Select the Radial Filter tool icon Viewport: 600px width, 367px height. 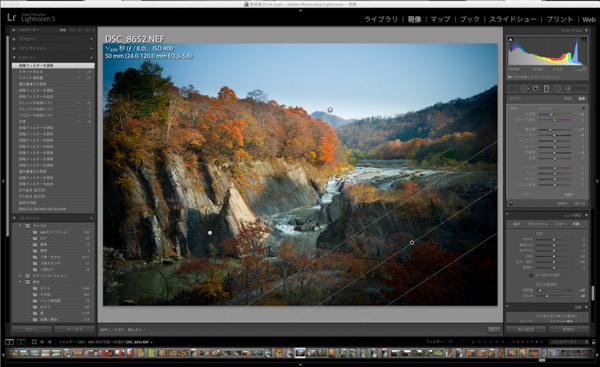pyautogui.click(x=558, y=88)
